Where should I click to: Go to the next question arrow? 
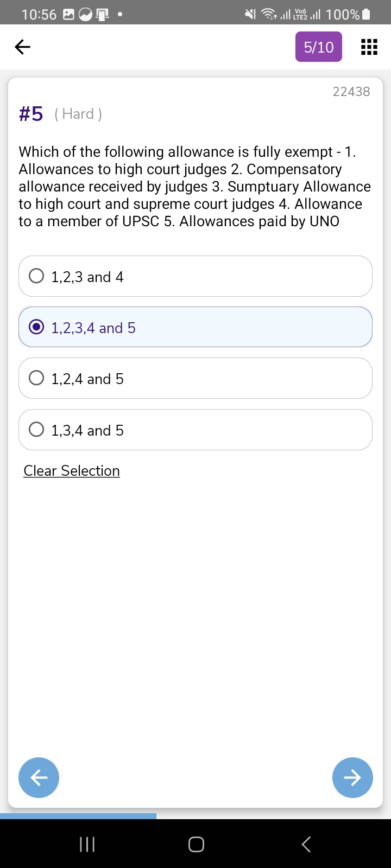tap(352, 777)
